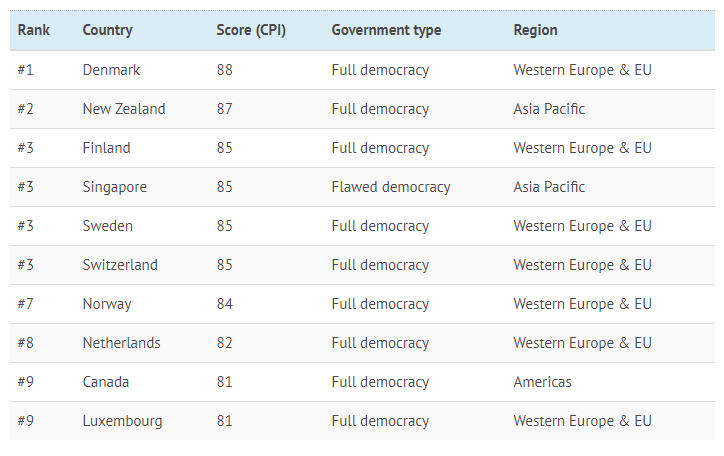Viewport: 724px width, 456px height.
Task: Click the Luxembourg country cell
Action: tap(122, 421)
